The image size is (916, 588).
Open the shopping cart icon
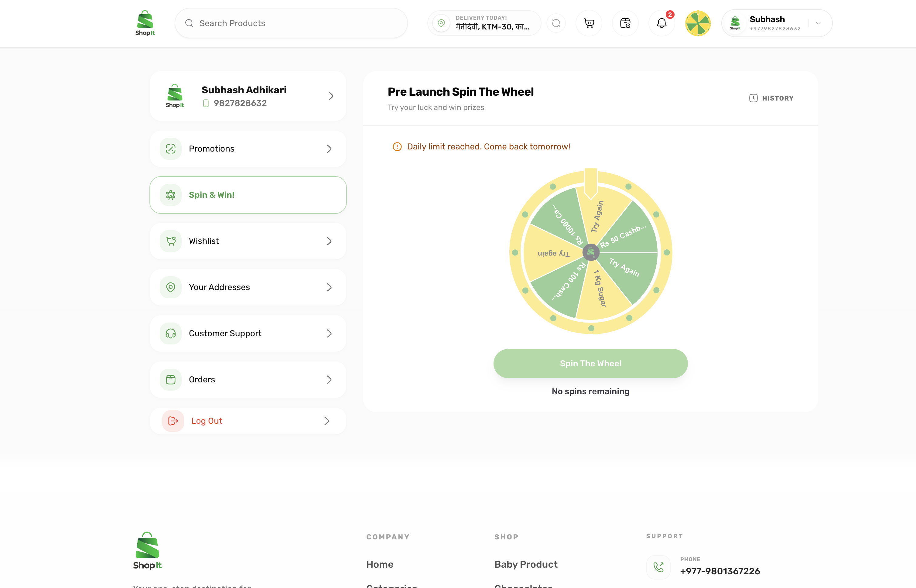point(589,23)
